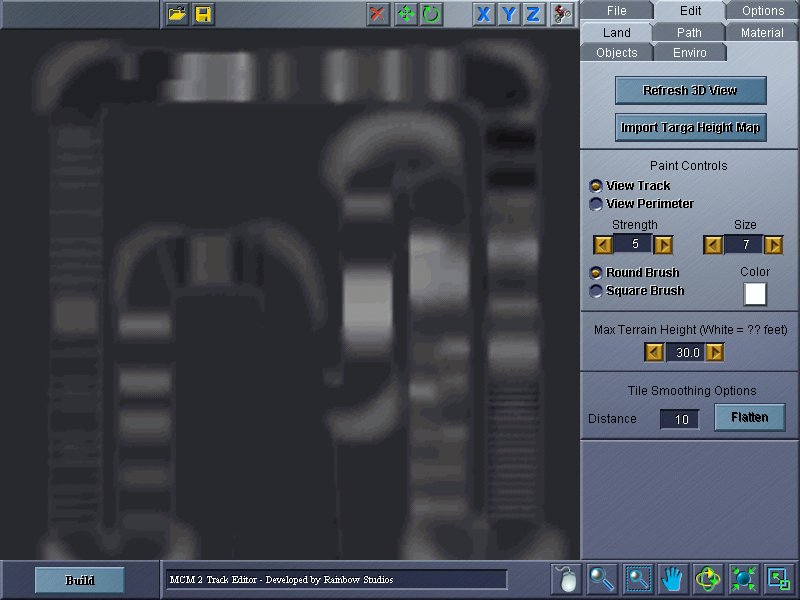This screenshot has height=600, width=800.
Task: Select the green move arrows tool
Action: point(406,14)
